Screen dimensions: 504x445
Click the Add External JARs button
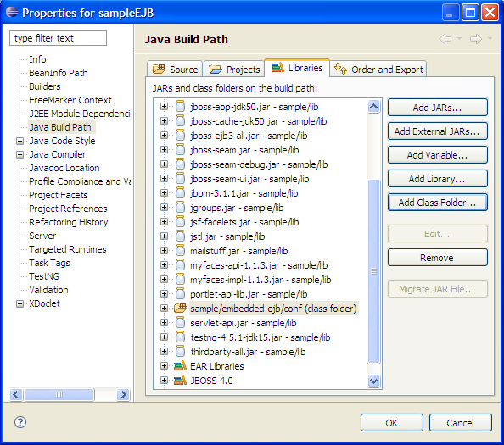(x=438, y=131)
